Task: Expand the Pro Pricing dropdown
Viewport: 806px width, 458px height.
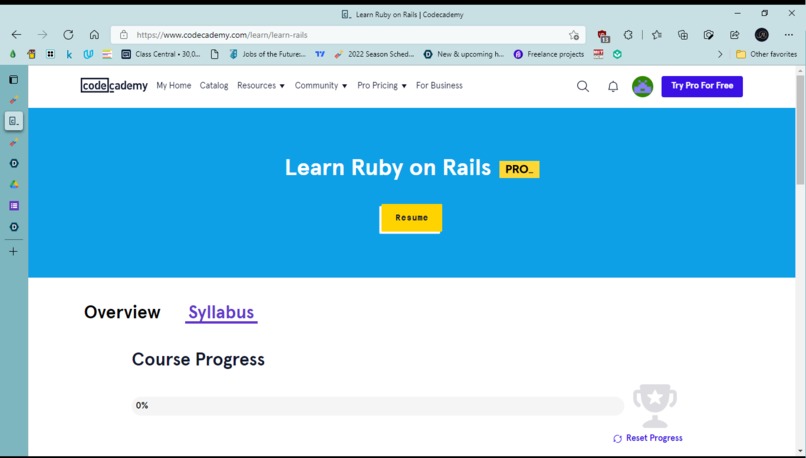Action: point(382,85)
